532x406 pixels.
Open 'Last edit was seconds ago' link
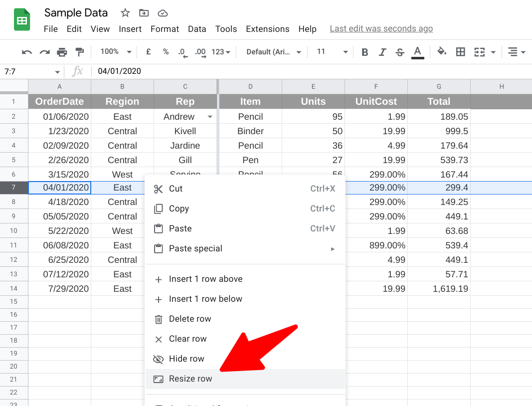[381, 29]
